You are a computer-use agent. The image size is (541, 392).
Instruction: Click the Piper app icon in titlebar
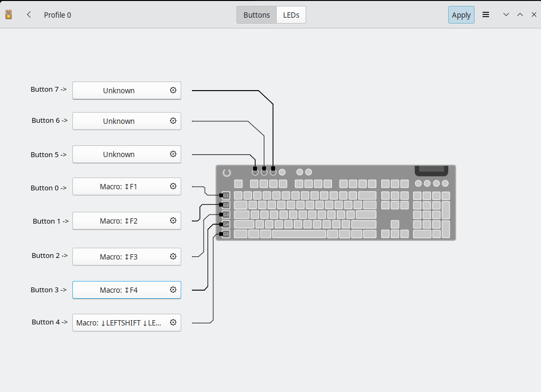pyautogui.click(x=8, y=14)
